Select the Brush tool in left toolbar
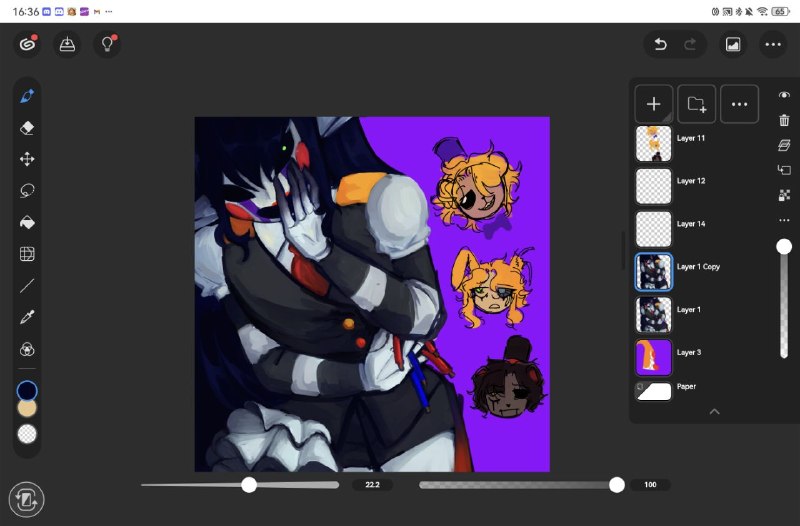Viewport: 800px width, 526px height. [27, 96]
